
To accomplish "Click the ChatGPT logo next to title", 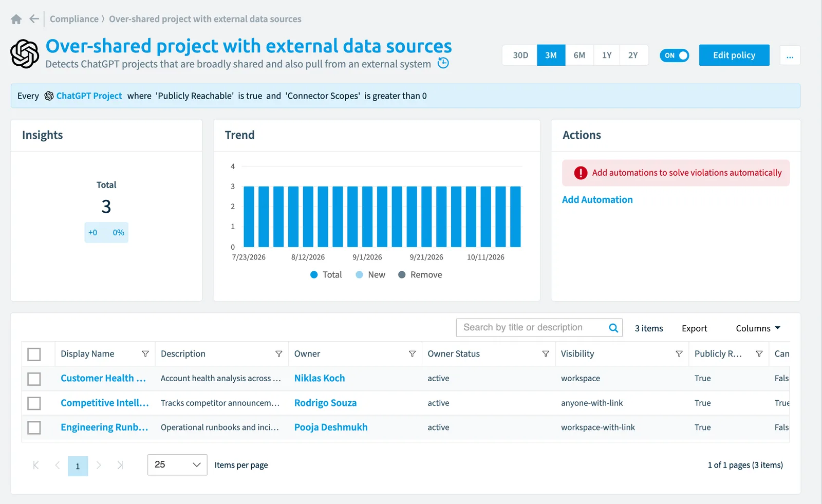I will (25, 54).
